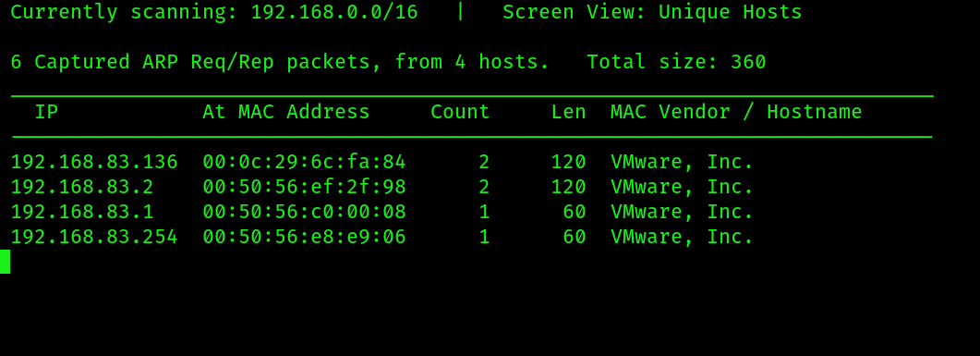Image resolution: width=980 pixels, height=356 pixels.
Task: Select the IP address 192.168.83.2
Action: click(82, 187)
